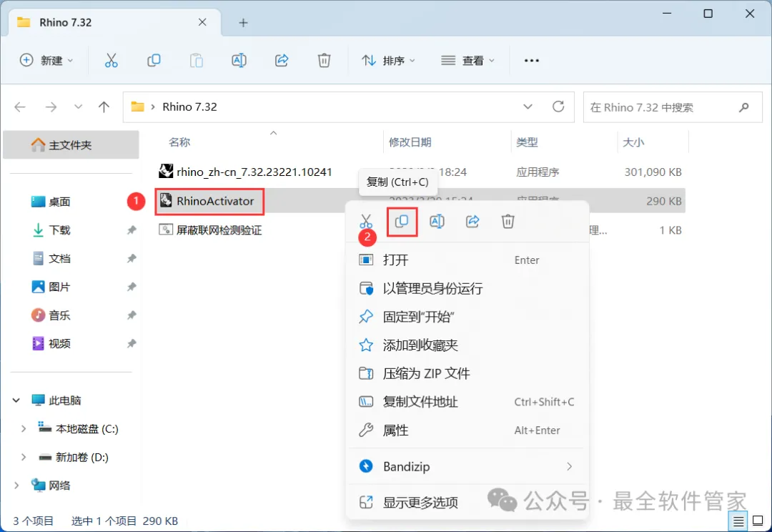
Task: Click the Paste icon in the top toolbar
Action: (x=197, y=61)
